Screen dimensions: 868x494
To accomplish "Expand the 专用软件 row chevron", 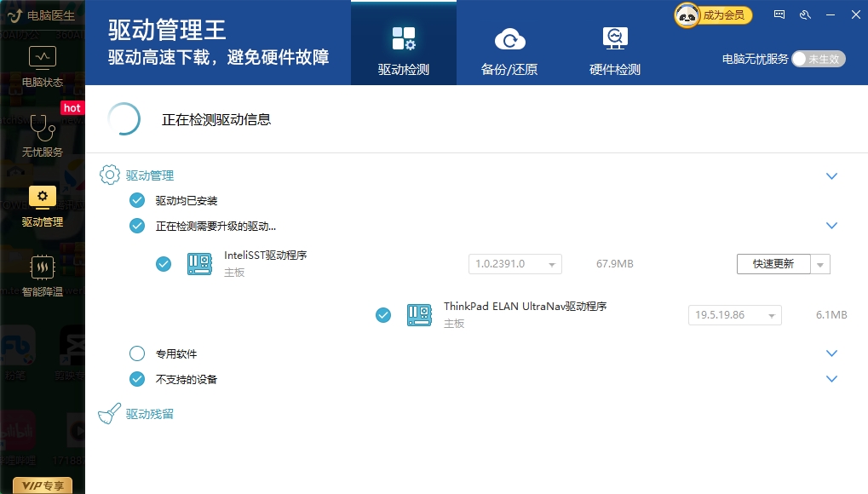I will coord(831,353).
